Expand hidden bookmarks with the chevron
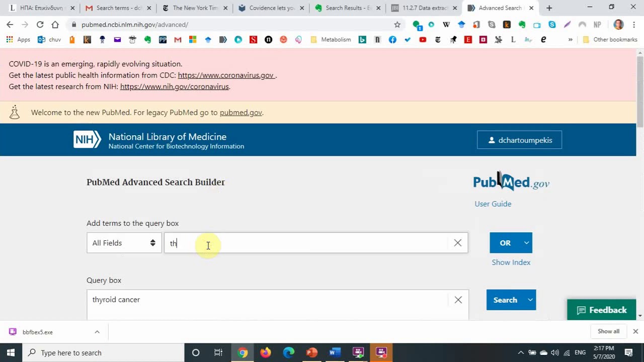This screenshot has width=644, height=362. click(x=570, y=40)
